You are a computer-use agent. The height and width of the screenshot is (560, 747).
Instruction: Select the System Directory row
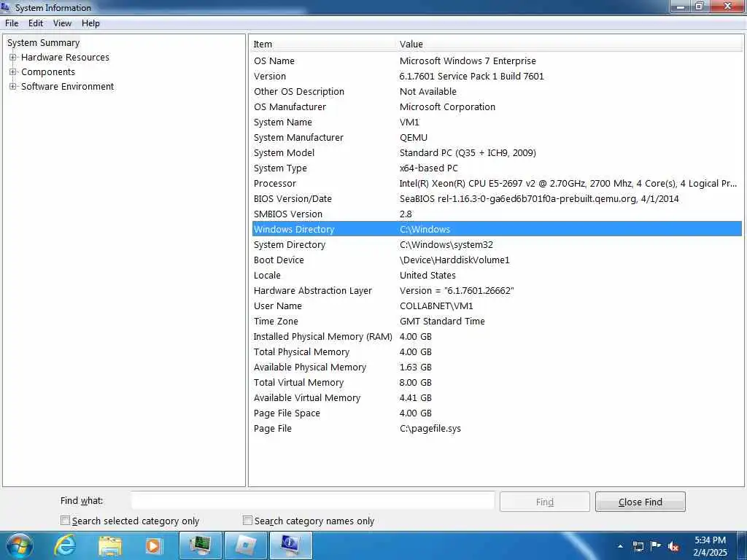[x=497, y=245]
